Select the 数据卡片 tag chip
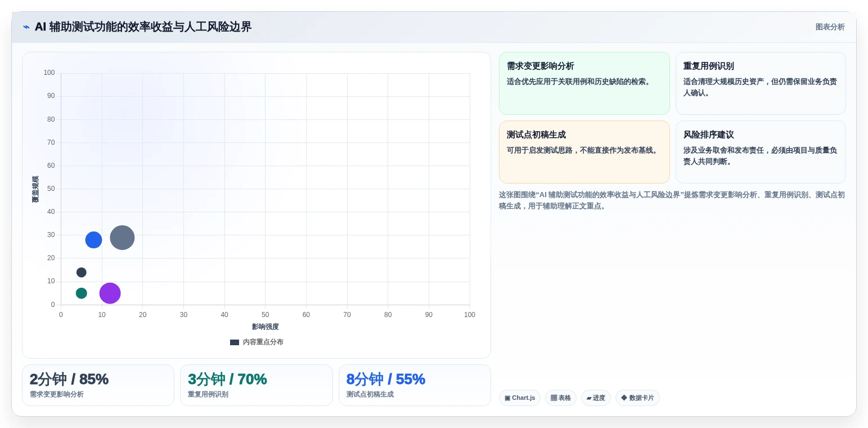Screen dimensions: 868x428 (x=637, y=398)
